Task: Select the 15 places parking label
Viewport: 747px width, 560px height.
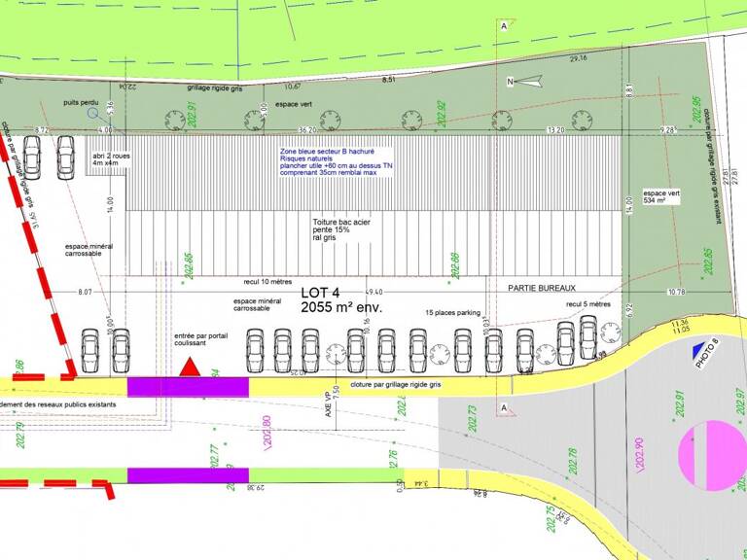Action: (452, 313)
